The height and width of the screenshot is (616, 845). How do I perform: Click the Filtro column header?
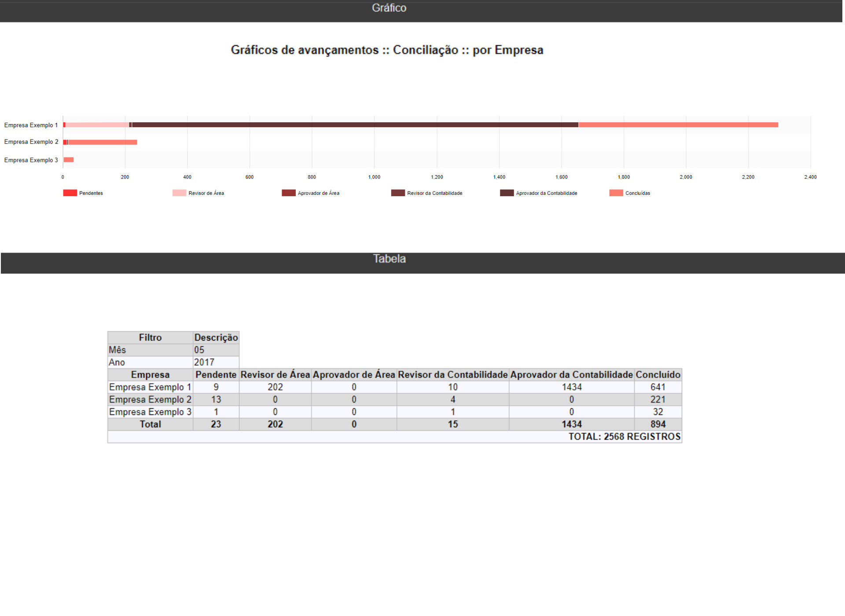[151, 337]
